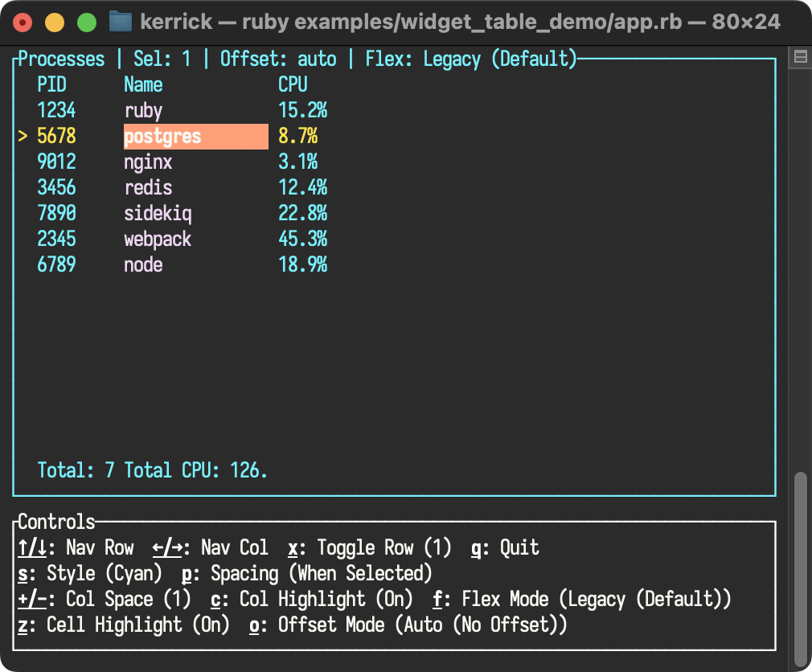812x672 pixels.
Task: Click 'o: Offset Mode (Auto (No Offset))' hint
Action: (x=408, y=625)
